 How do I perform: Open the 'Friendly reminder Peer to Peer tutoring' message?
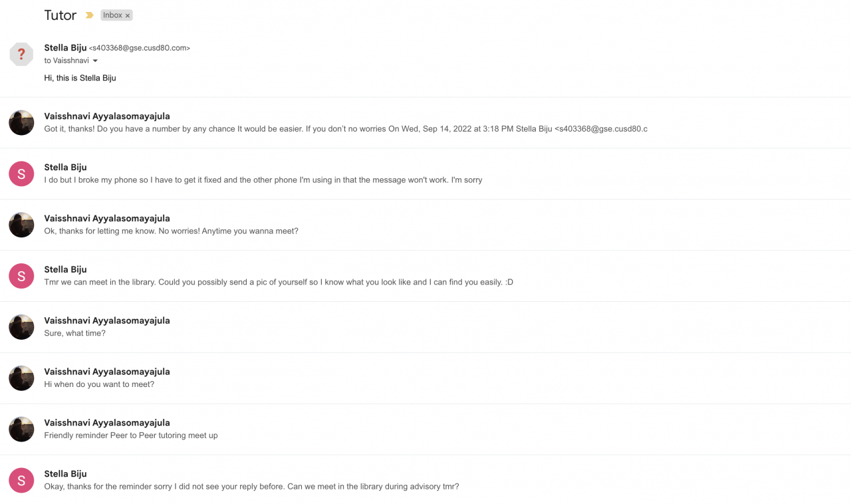(x=131, y=436)
